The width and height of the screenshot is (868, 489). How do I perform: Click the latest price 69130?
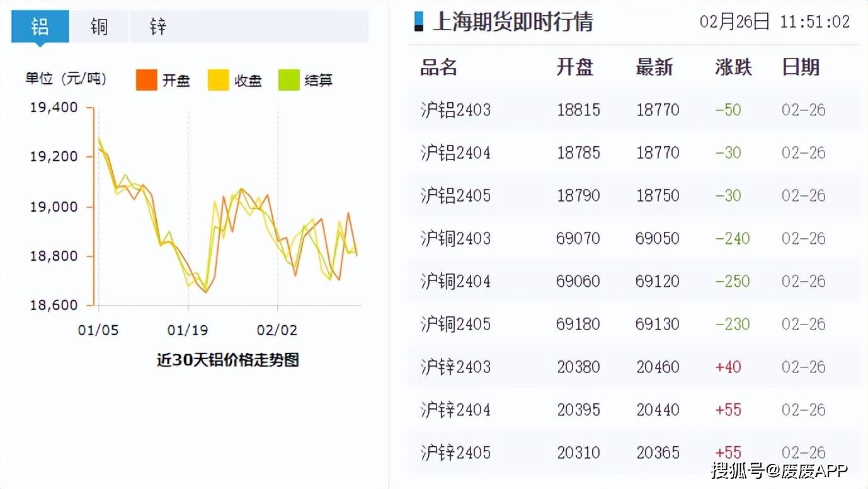click(658, 325)
